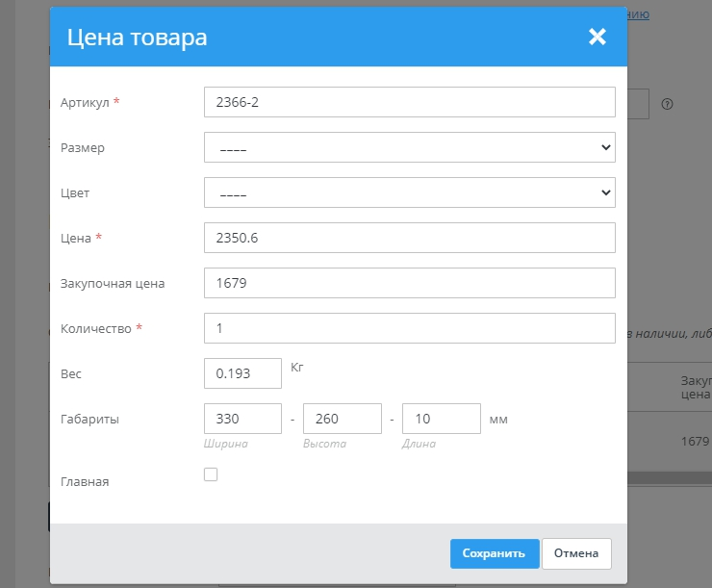This screenshot has height=588, width=712.
Task: Click the dialog title Цена товара
Action: click(137, 38)
